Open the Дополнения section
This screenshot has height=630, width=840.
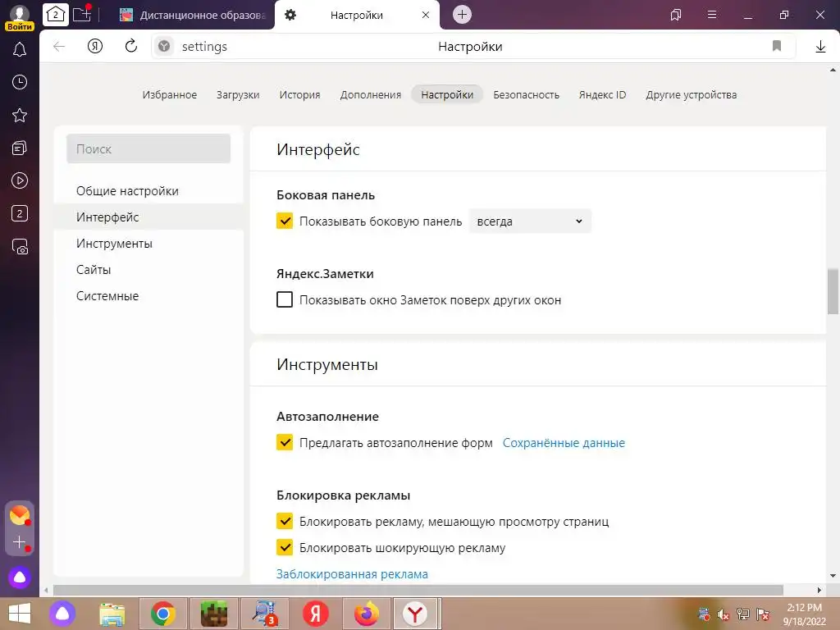point(371,95)
